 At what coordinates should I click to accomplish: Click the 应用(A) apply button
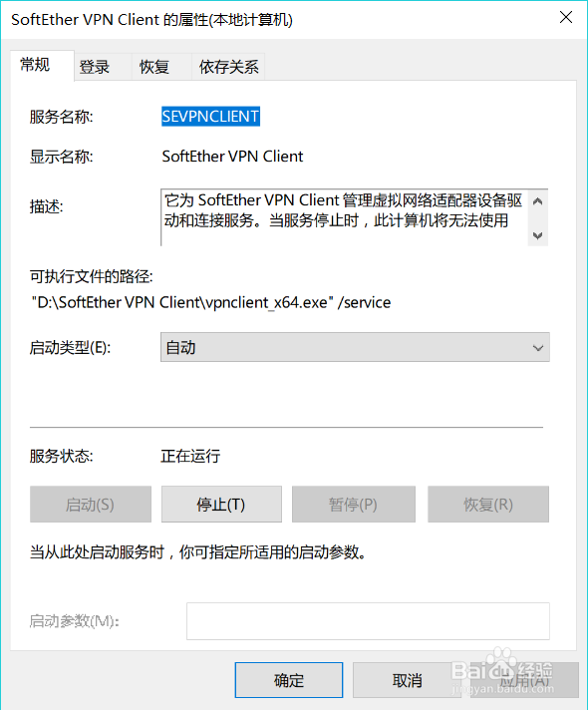(524, 680)
